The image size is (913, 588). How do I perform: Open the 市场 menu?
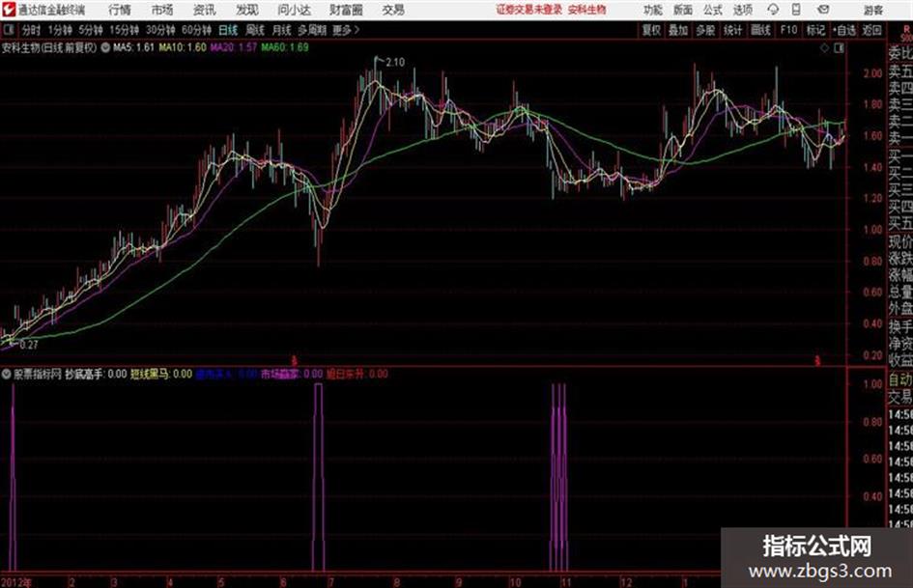tap(162, 10)
